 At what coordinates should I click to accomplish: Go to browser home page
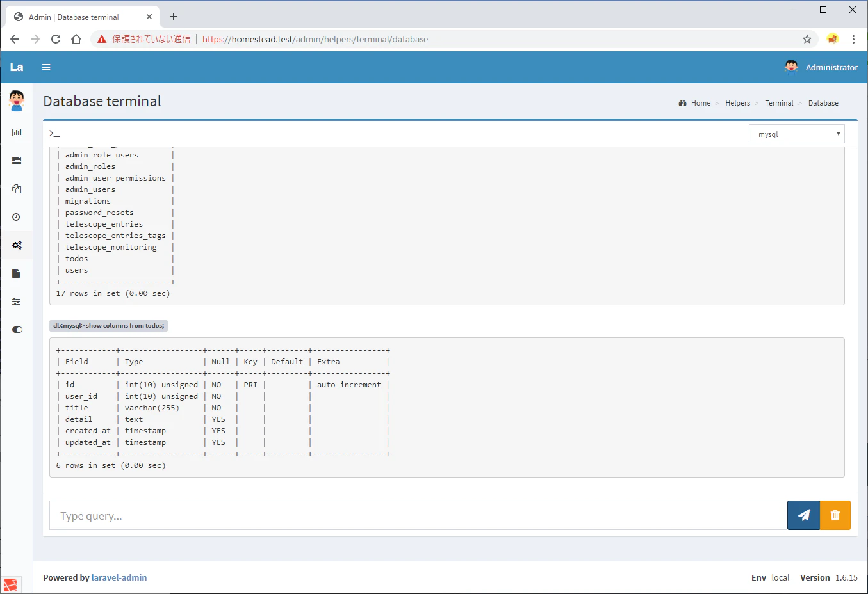76,39
